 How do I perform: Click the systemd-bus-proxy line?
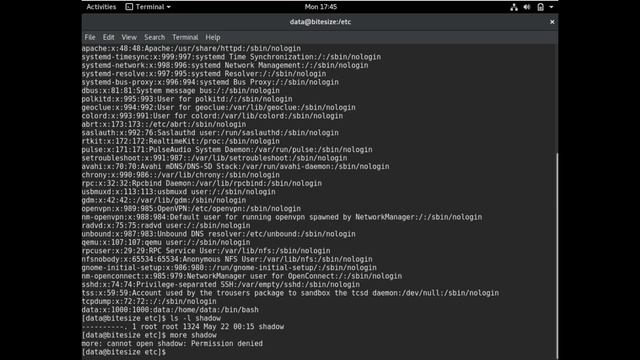point(210,82)
